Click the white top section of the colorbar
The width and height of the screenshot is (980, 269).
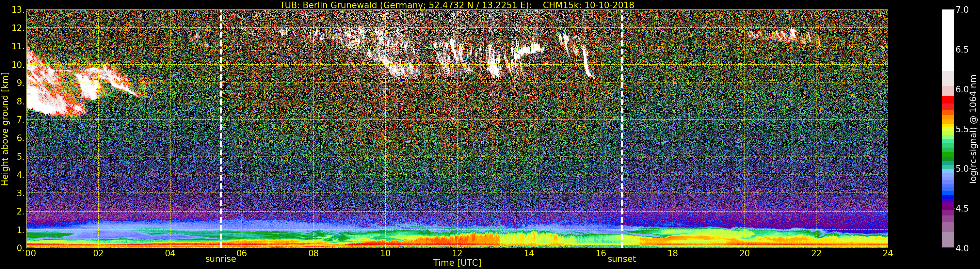[x=948, y=38]
